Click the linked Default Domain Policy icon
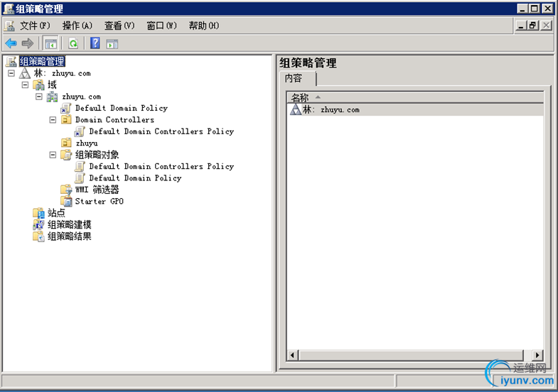Image resolution: width=558 pixels, height=392 pixels. [x=66, y=108]
